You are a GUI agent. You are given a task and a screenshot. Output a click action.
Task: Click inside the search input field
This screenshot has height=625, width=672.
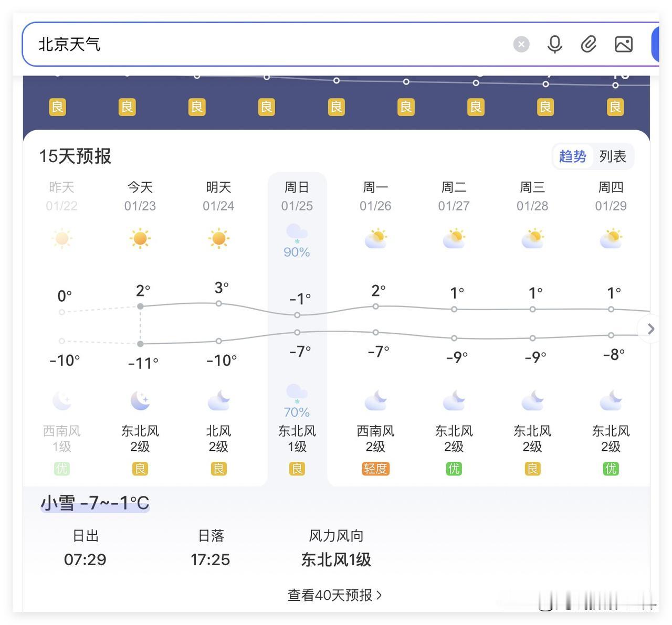click(x=262, y=44)
